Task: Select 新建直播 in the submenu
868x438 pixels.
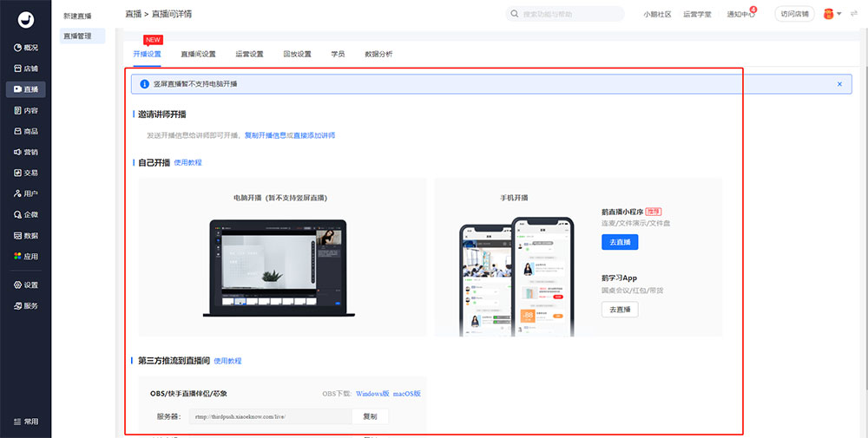Action: click(77, 16)
